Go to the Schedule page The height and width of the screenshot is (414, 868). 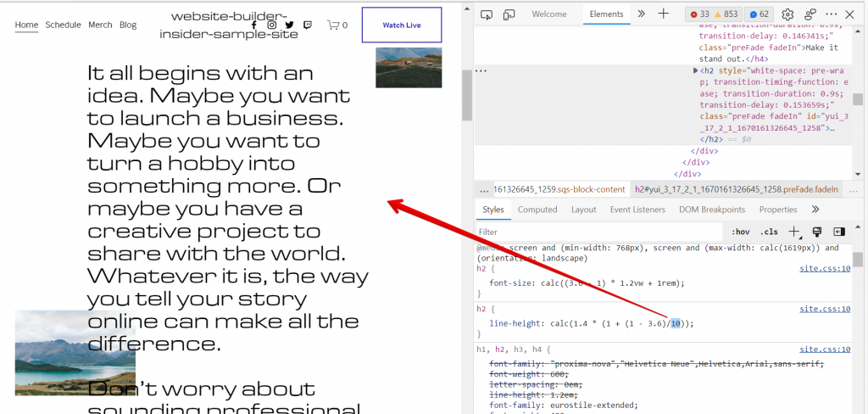[x=63, y=25]
